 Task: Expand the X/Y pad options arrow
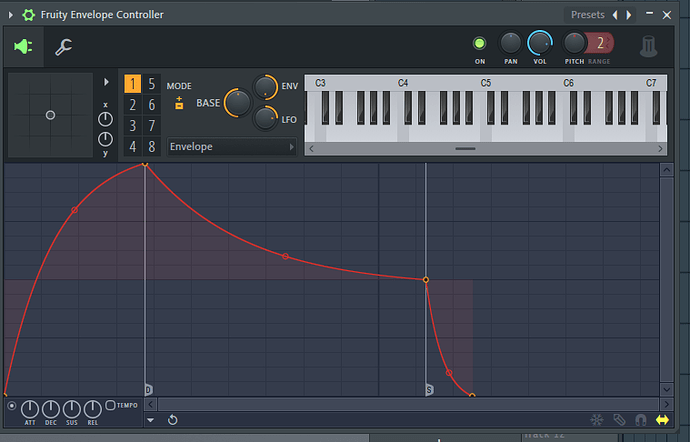point(106,82)
